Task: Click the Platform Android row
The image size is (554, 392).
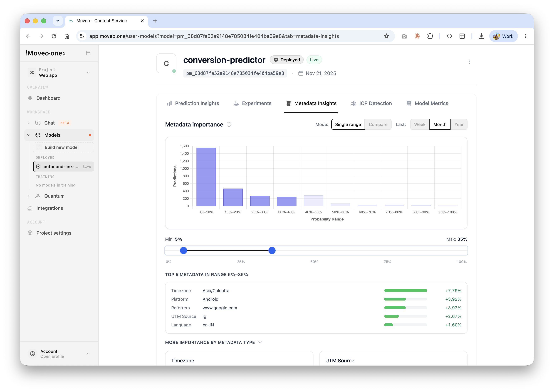Action: click(316, 299)
